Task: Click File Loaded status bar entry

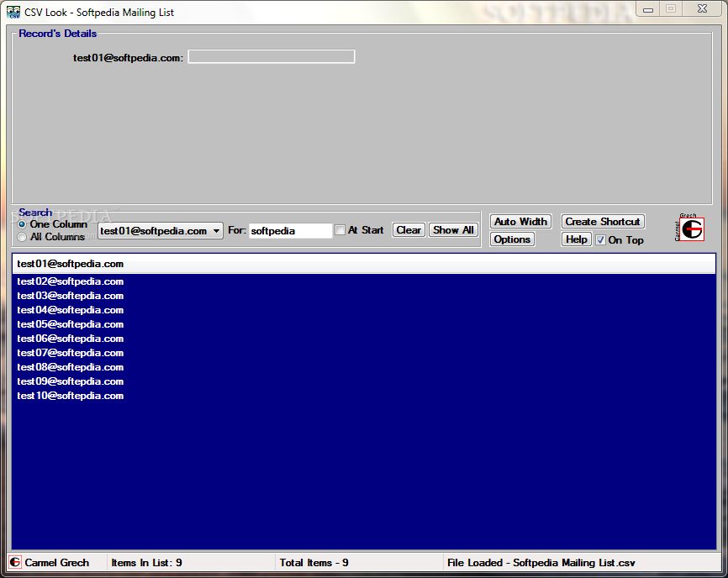Action: point(541,563)
